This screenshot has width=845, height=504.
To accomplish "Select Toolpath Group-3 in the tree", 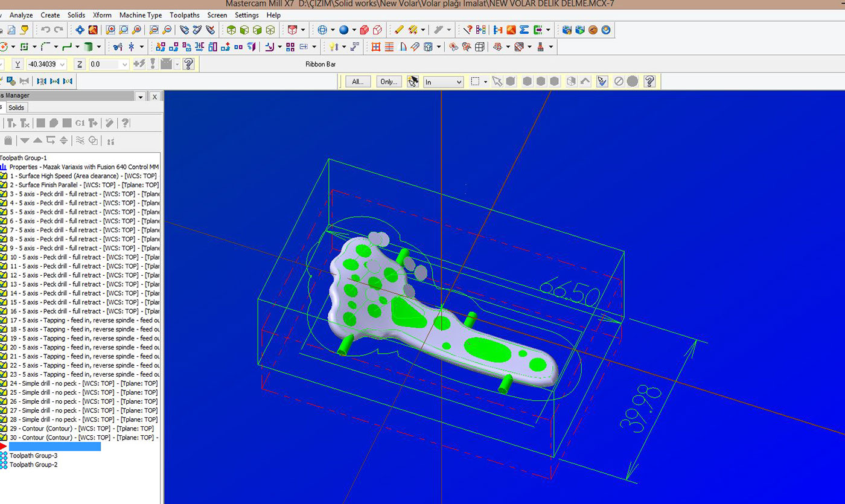I will tap(33, 456).
